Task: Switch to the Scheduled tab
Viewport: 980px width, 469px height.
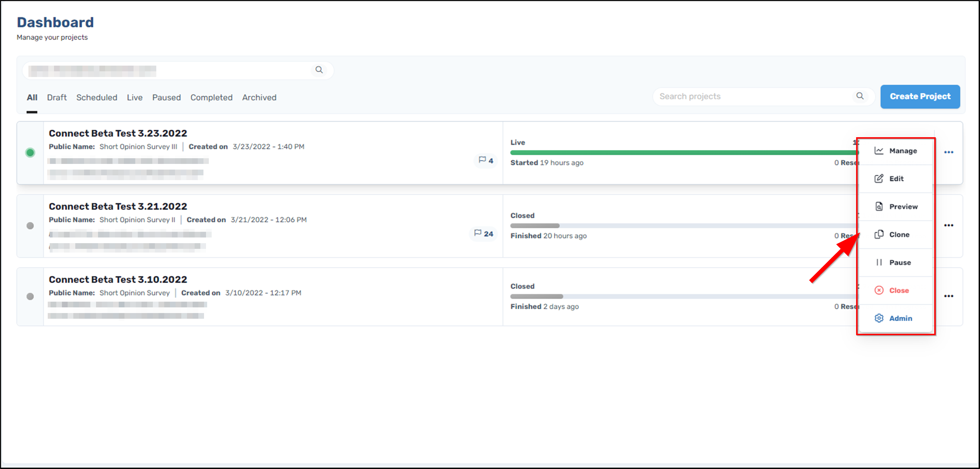Action: pos(97,97)
